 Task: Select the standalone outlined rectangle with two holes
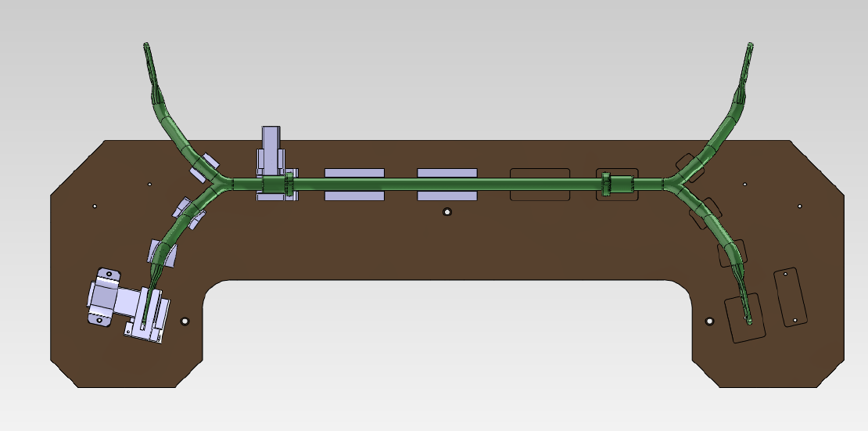point(791,297)
